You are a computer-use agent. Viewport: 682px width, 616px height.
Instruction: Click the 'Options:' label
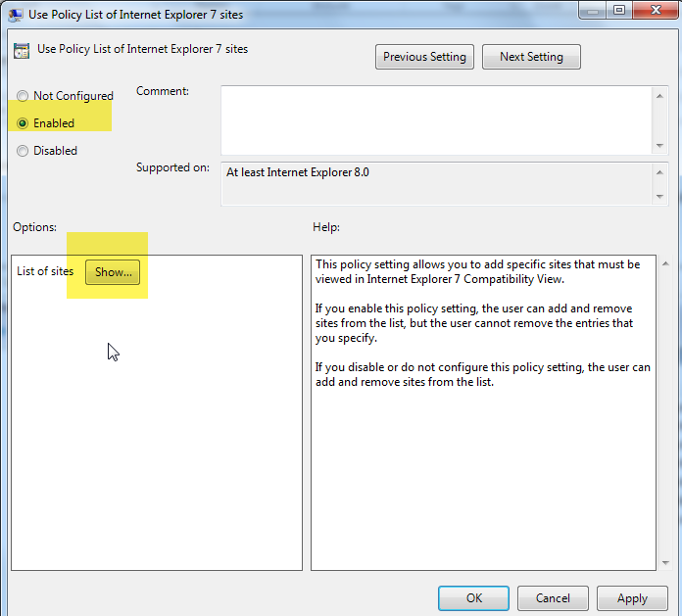[x=35, y=227]
